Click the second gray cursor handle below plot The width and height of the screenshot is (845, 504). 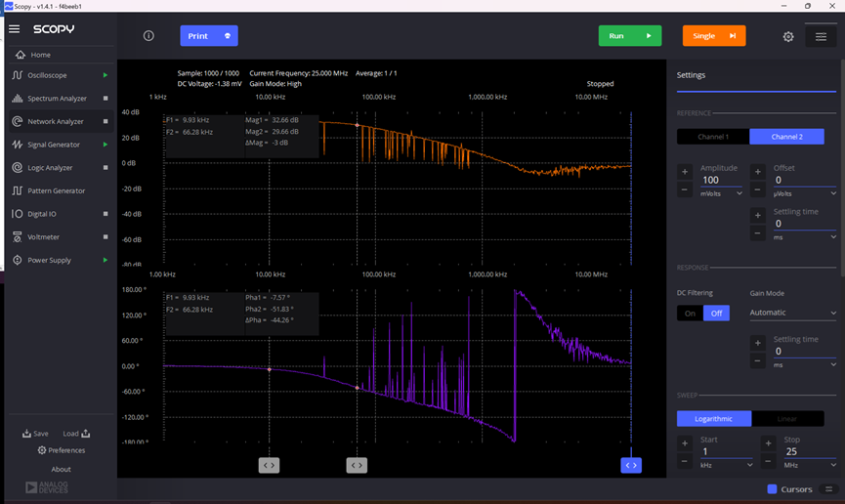tap(357, 465)
